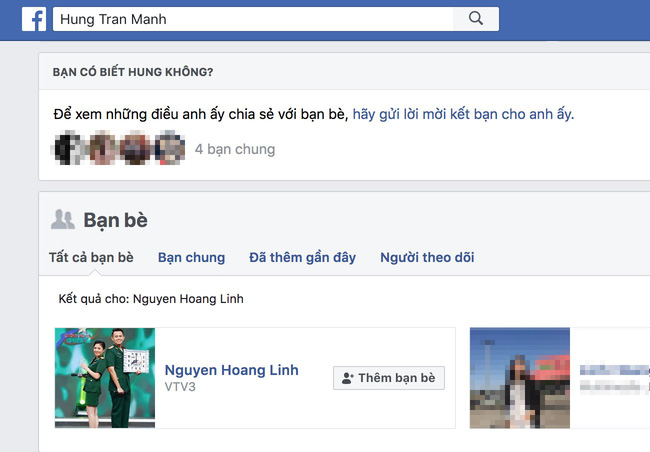Screen dimensions: 650x452
Task: View the 'Người theo dõi' tab
Action: pos(427,257)
